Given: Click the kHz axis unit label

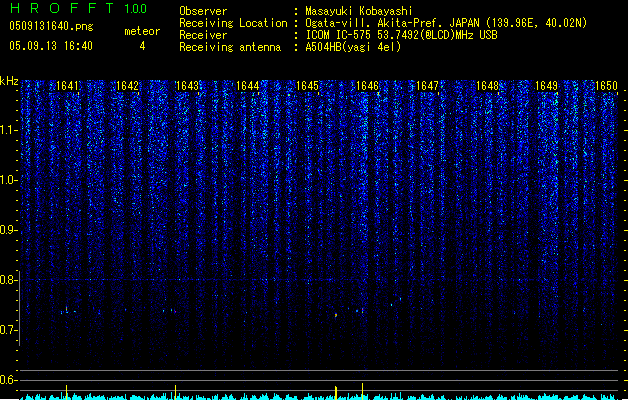Looking at the screenshot, I should pos(9,81).
